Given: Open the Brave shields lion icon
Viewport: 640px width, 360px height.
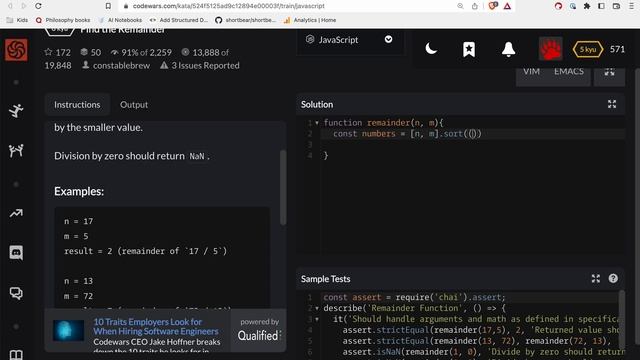Looking at the screenshot, I should 493,6.
